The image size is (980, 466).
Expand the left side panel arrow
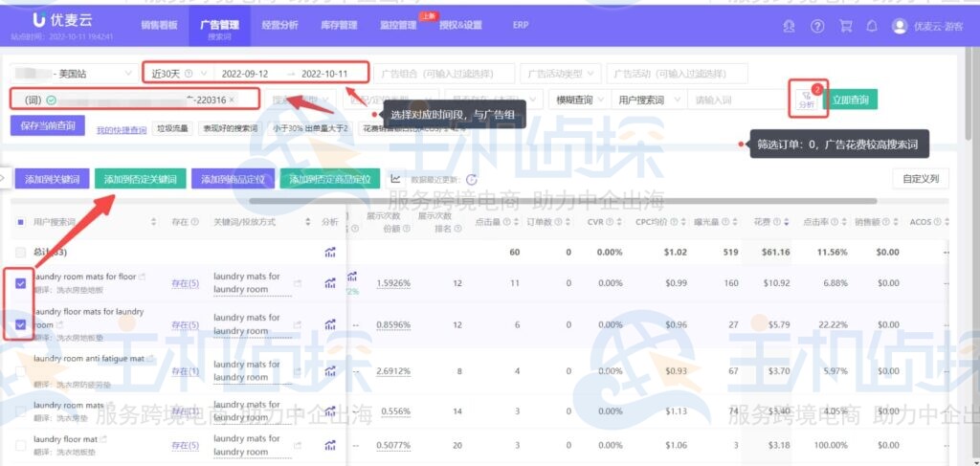(x=3, y=178)
